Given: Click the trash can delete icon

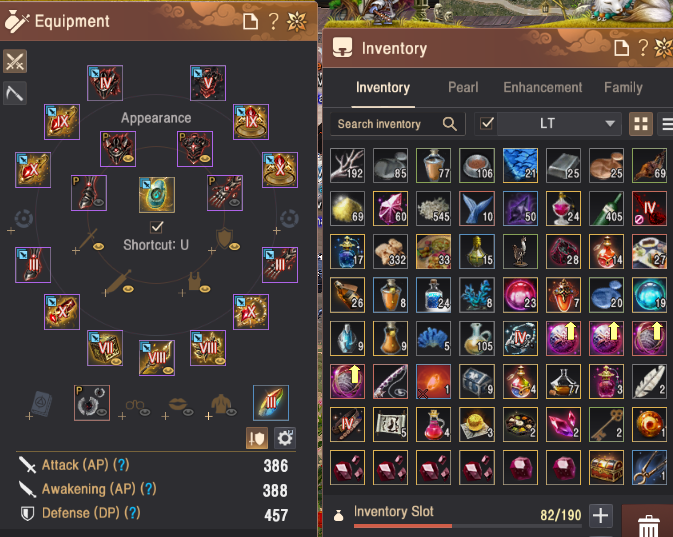Looking at the screenshot, I should pyautogui.click(x=648, y=525).
